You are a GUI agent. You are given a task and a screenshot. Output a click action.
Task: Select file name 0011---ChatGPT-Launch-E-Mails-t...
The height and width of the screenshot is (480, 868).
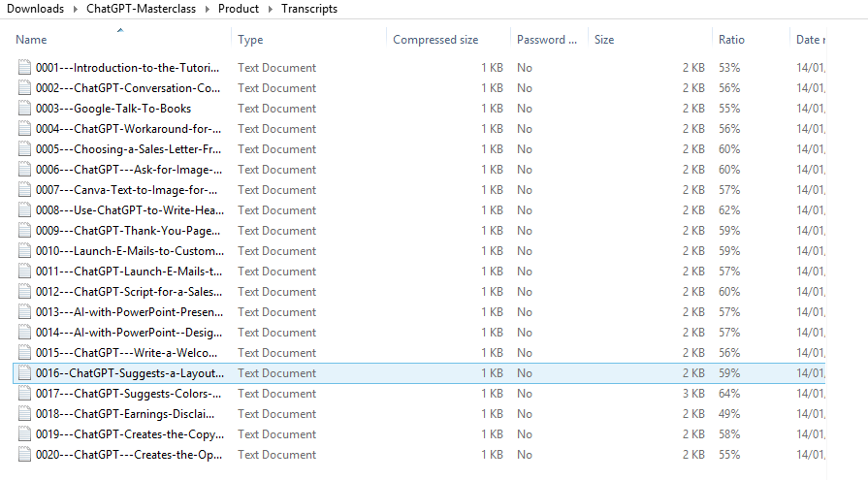tap(129, 272)
